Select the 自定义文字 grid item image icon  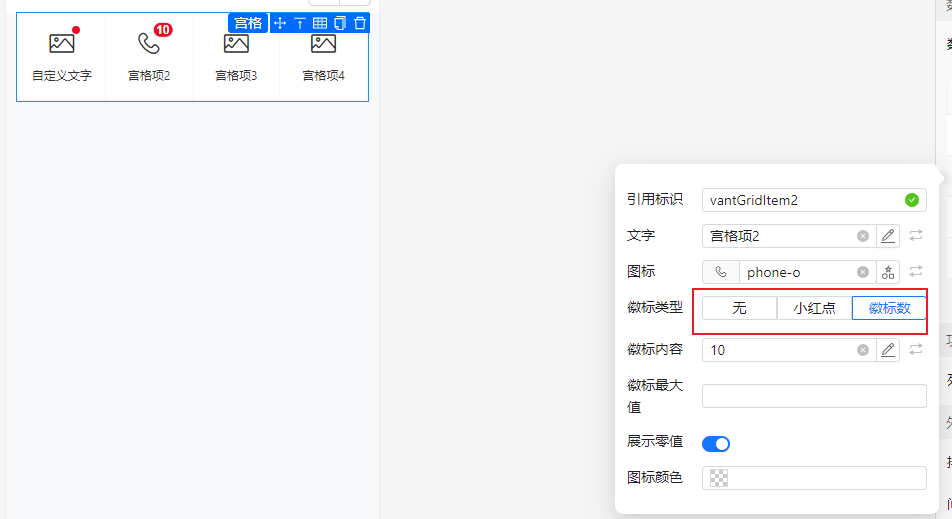tap(62, 43)
